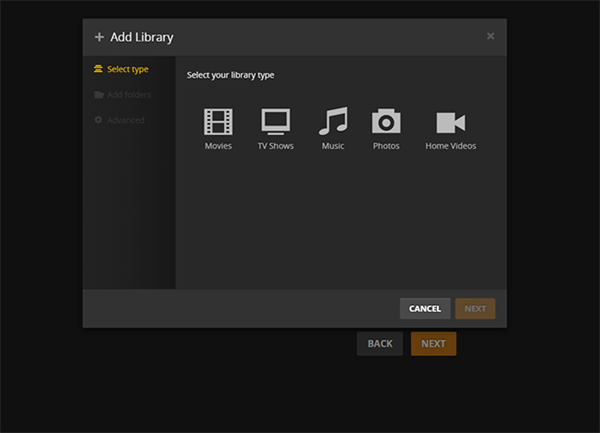Open the Advanced step
Viewport: 600px width, 433px height.
119,120
